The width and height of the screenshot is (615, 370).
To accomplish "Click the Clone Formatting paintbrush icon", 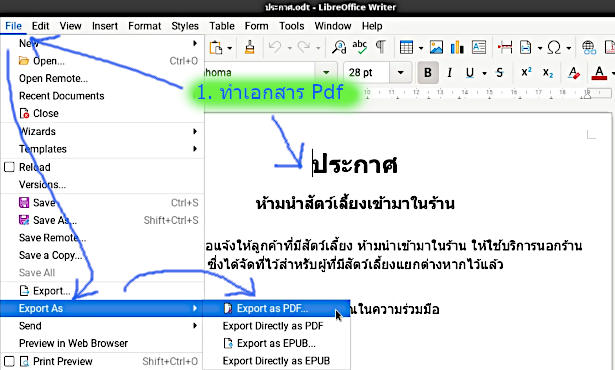I will (x=249, y=47).
